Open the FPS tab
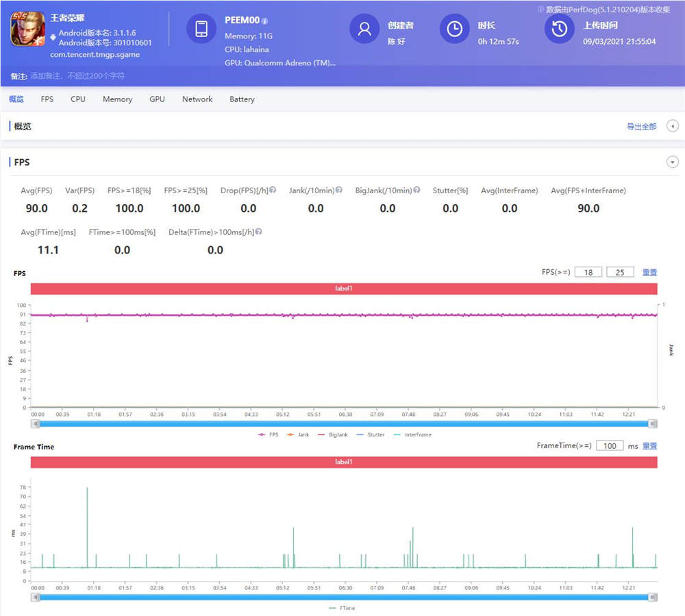The width and height of the screenshot is (685, 616). [47, 99]
